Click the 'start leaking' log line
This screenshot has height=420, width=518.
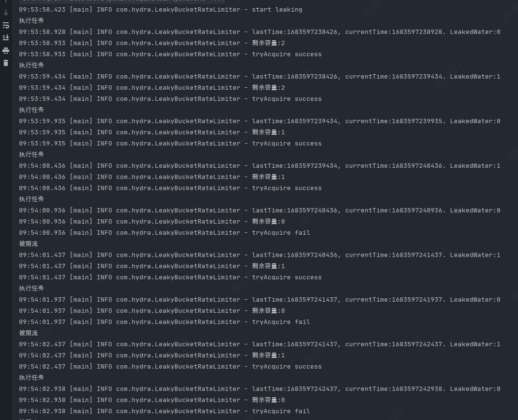pos(161,10)
